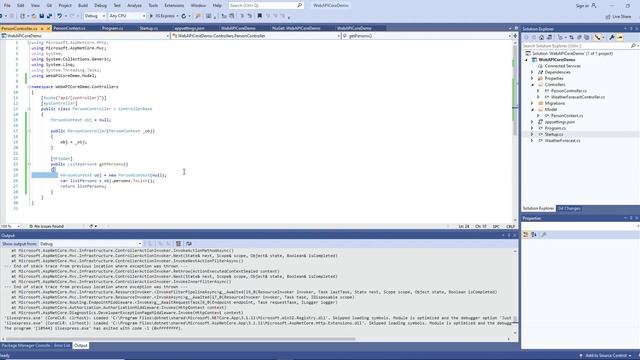This screenshot has width=640, height=360.
Task: Expand the Dependencies node
Action: pos(532,72)
